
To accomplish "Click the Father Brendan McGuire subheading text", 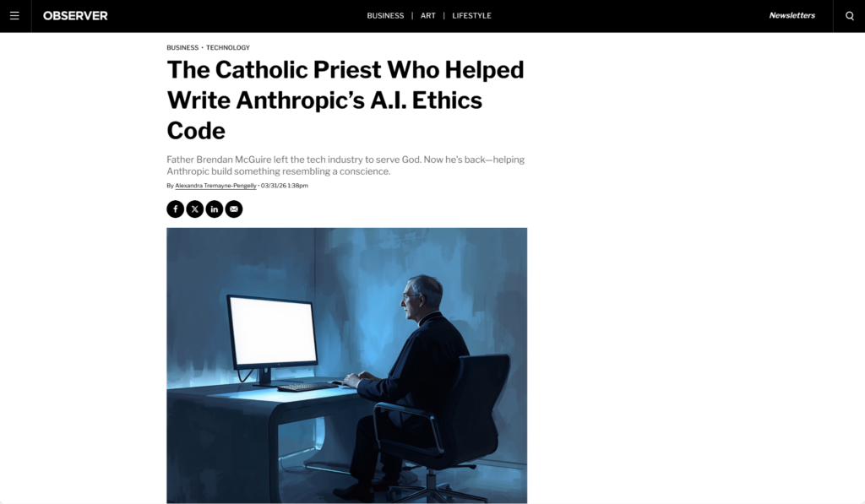I will tap(345, 165).
